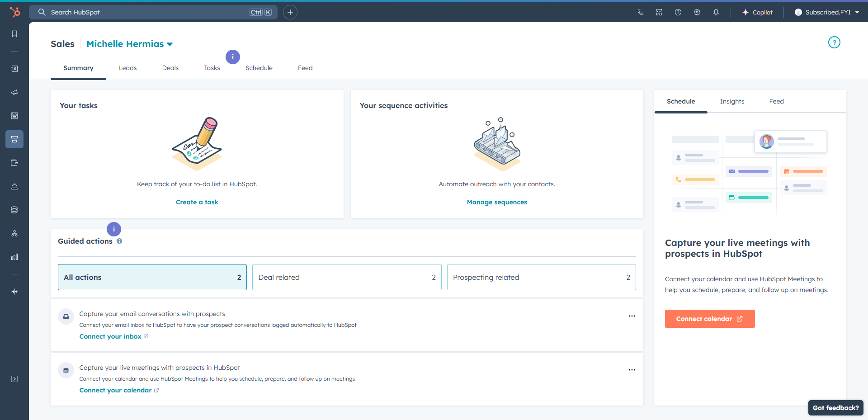The height and width of the screenshot is (420, 868).
Task: Click the orange Connect calendar button
Action: 710,319
